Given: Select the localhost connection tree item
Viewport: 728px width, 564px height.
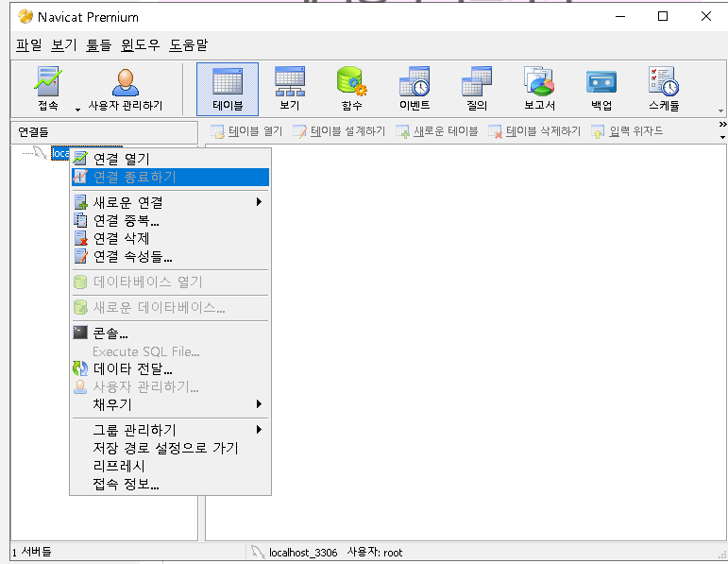Looking at the screenshot, I should [x=60, y=153].
